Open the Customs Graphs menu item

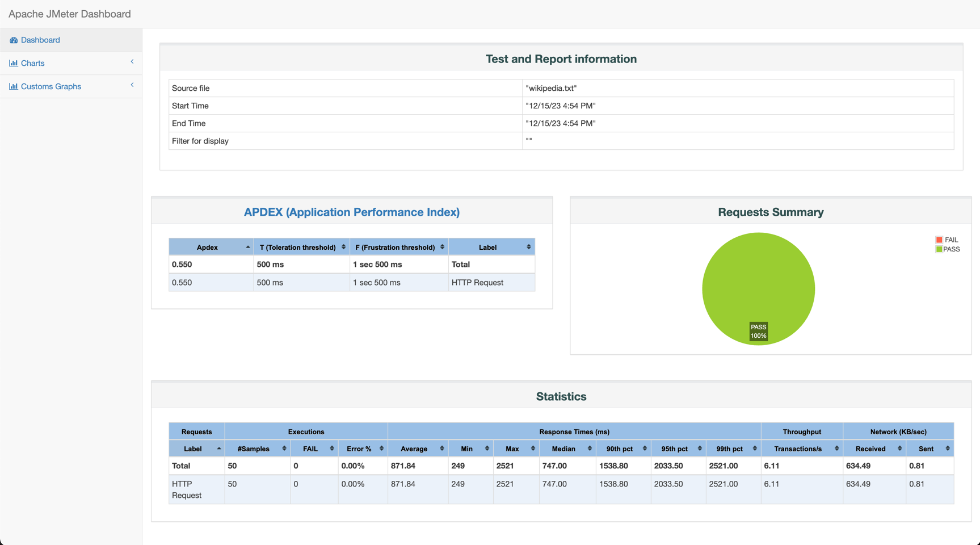[51, 87]
